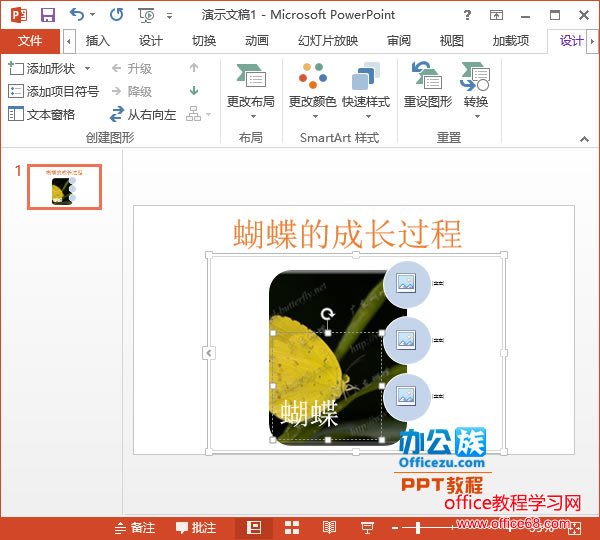The width and height of the screenshot is (600, 540).
Task: Click the 文件 file button
Action: pyautogui.click(x=30, y=41)
